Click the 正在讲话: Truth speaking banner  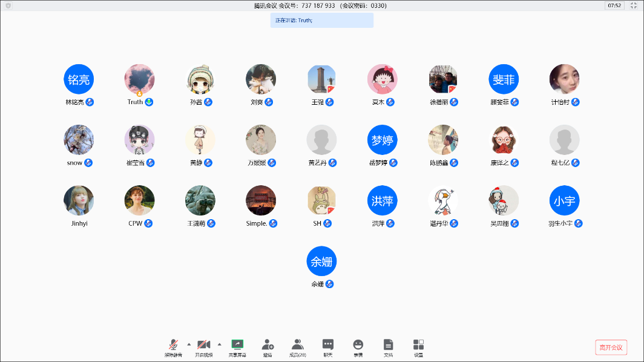321,21
